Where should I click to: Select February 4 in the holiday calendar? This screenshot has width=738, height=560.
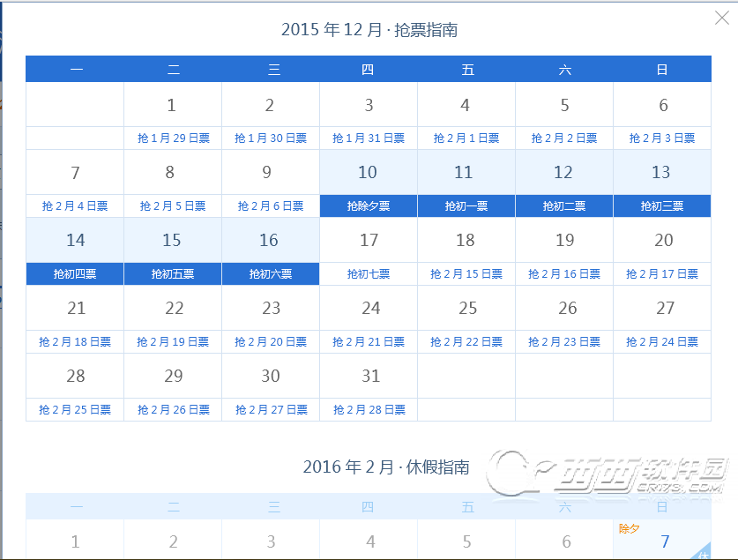pyautogui.click(x=370, y=541)
